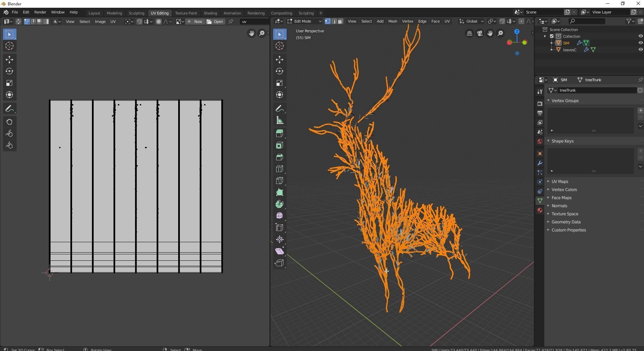Expand the SIM object tree row
The width and height of the screenshot is (644, 351).
pos(552,43)
